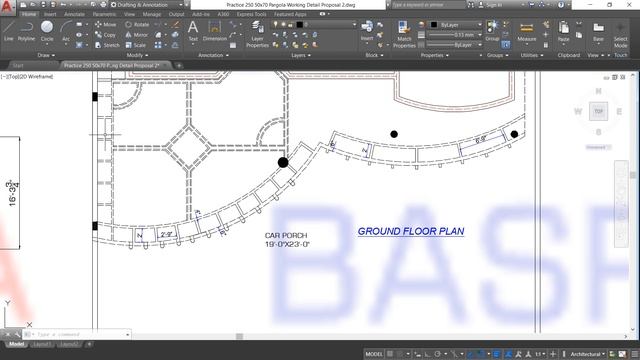Toggle polar tracking in status bar
640x360 pixels.
pos(438,354)
